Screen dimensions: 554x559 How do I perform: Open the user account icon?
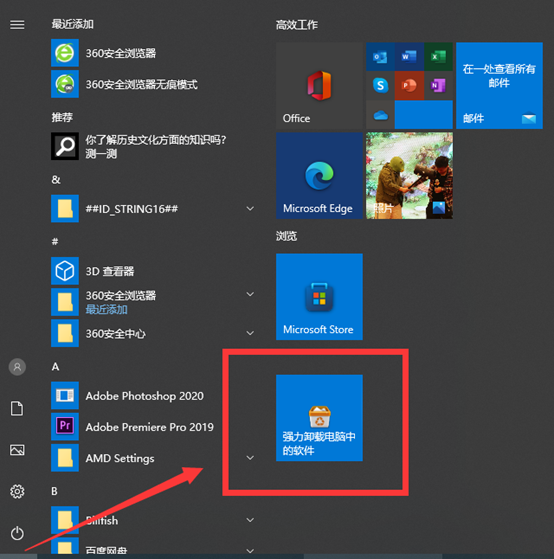pyautogui.click(x=17, y=367)
